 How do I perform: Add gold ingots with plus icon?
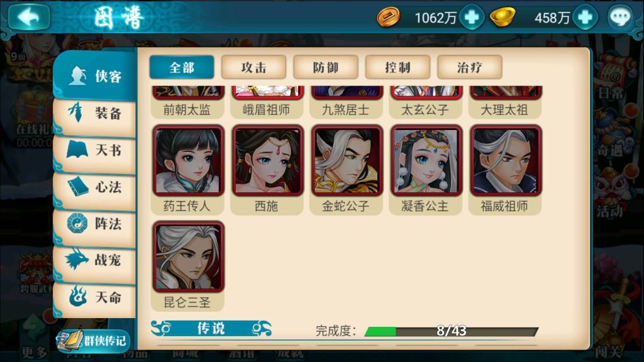pos(585,17)
